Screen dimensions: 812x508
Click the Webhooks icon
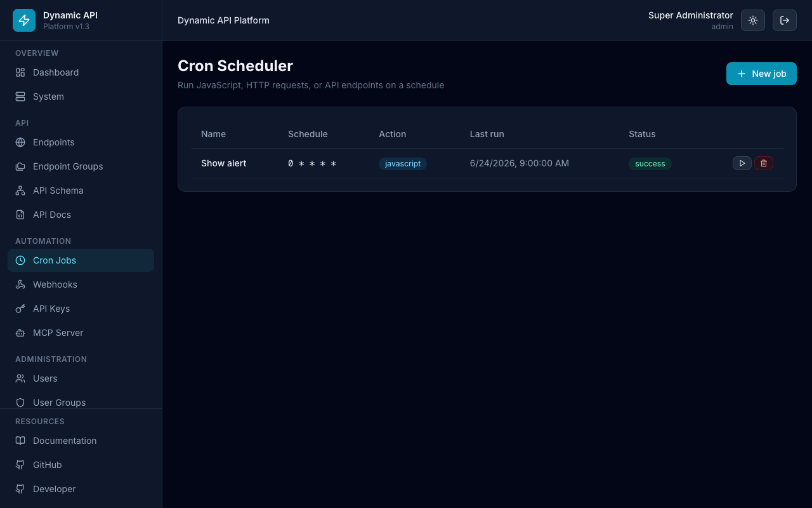click(20, 284)
